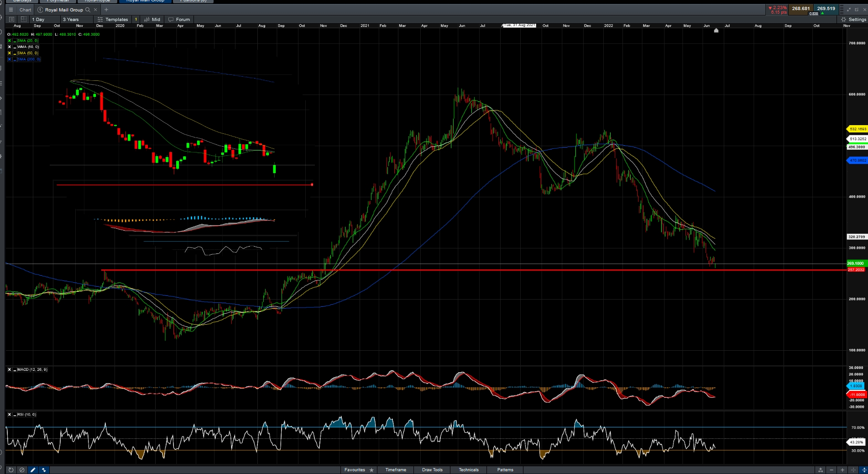Screen dimensions: 868x474
Task: Click the RSI 43.28% value label
Action: 856,442
